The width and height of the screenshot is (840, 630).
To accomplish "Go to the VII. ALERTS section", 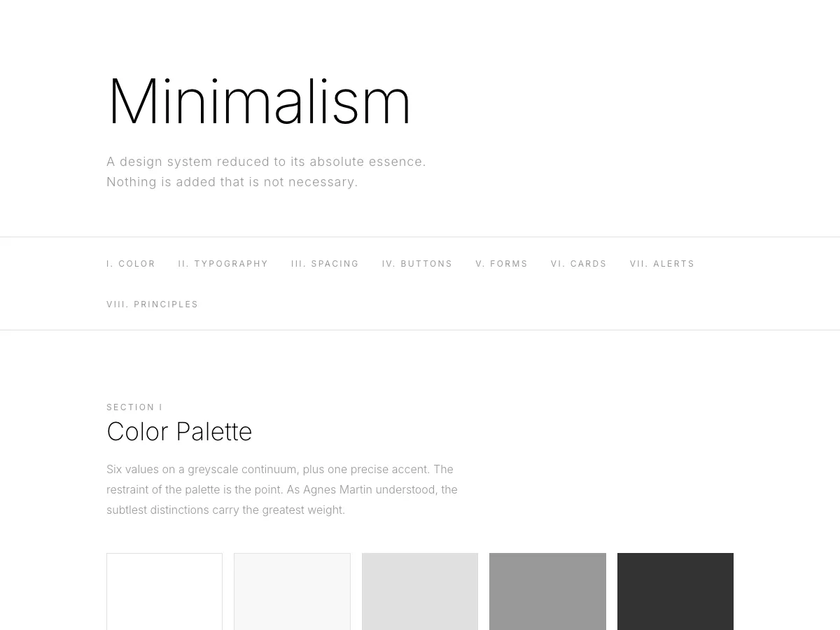I will coord(662,263).
